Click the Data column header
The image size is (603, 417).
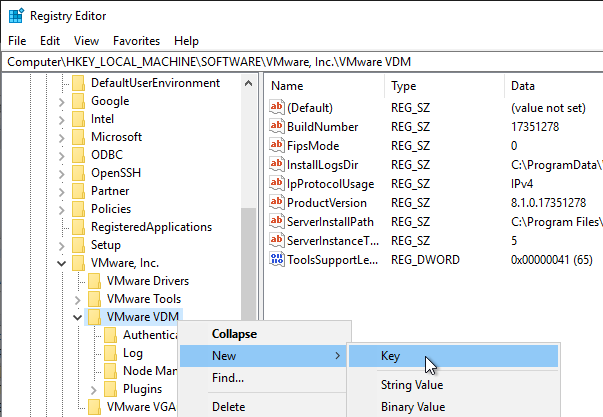[x=554, y=86]
